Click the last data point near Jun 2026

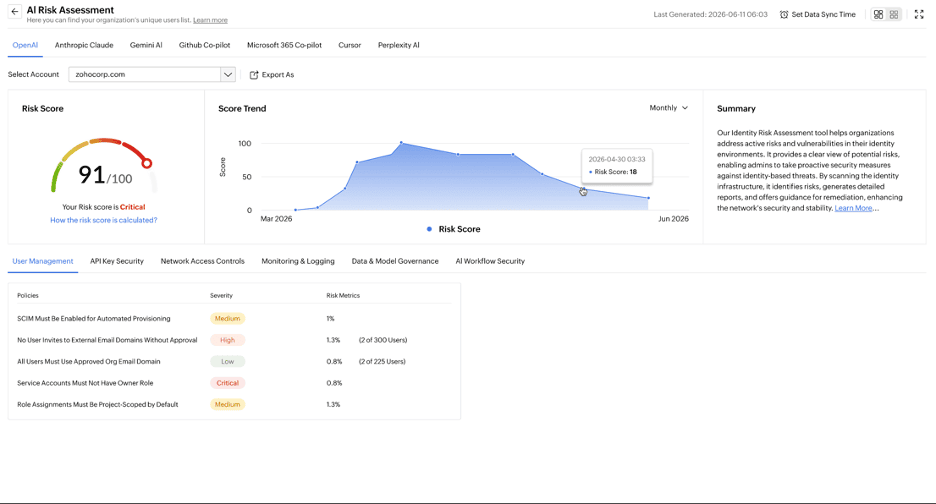[648, 198]
